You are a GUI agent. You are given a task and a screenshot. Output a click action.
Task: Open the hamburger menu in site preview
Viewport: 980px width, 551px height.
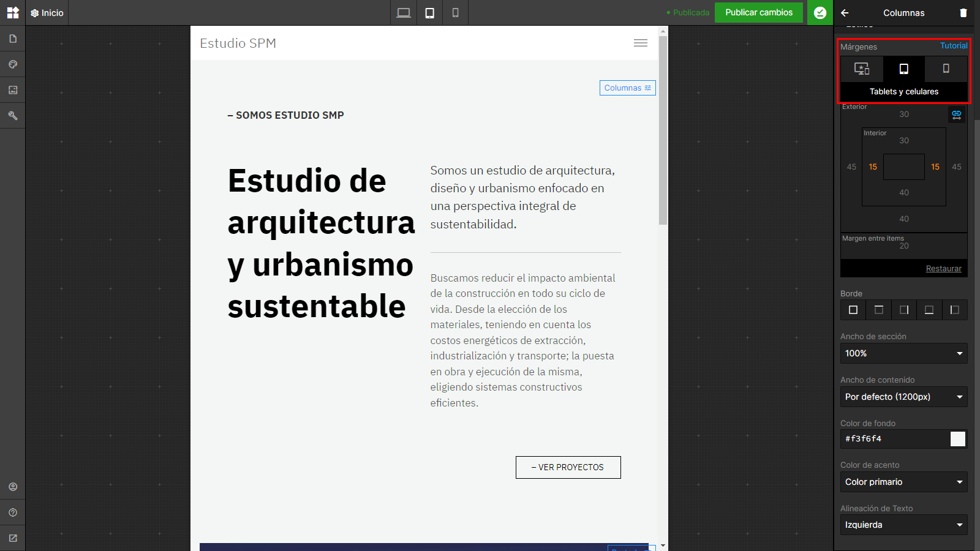pos(641,43)
